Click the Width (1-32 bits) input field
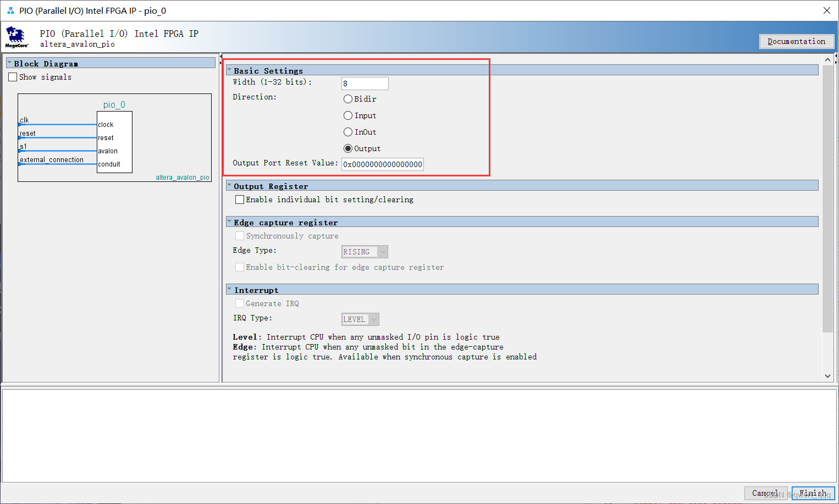 [365, 84]
